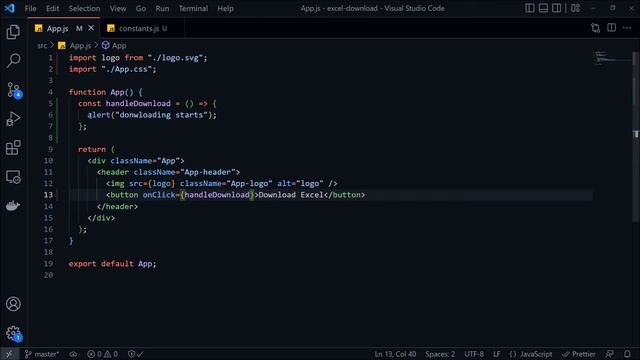This screenshot has height=360, width=640.
Task: Toggle the bottom panel layout icon
Action: [543, 8]
